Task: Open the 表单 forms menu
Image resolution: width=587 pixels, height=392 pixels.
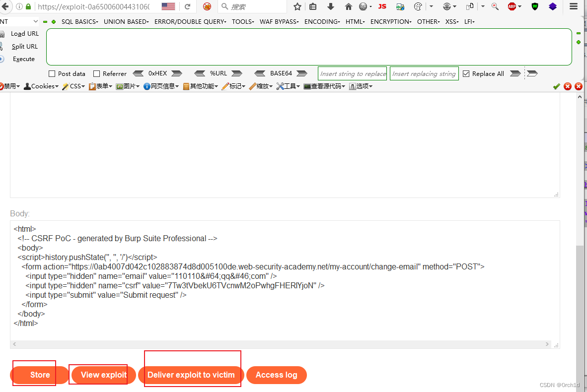Action: pos(100,86)
